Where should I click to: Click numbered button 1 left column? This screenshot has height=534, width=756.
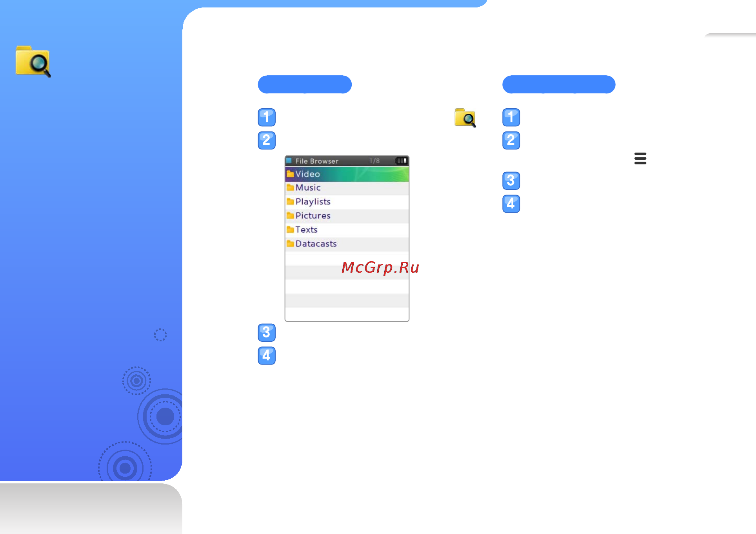pyautogui.click(x=266, y=117)
